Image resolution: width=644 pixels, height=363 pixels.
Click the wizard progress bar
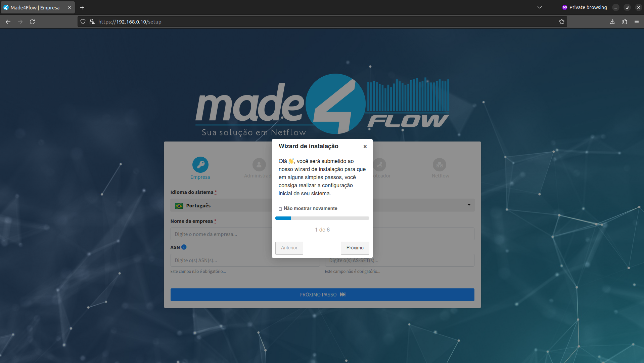click(x=322, y=218)
